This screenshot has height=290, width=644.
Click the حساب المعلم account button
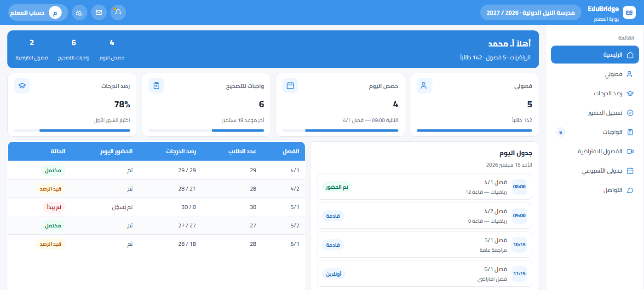click(x=38, y=13)
